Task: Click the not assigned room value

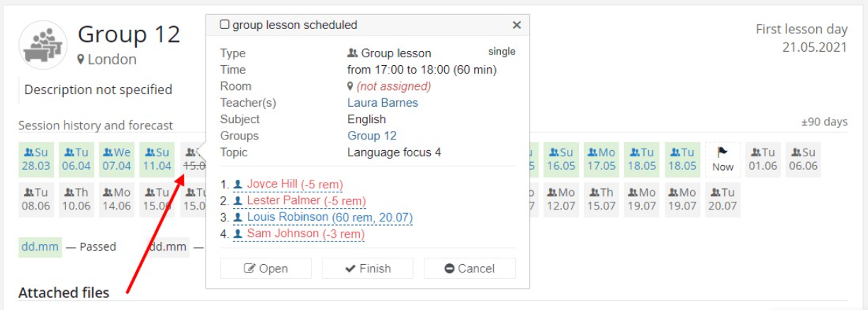Action: click(x=393, y=86)
